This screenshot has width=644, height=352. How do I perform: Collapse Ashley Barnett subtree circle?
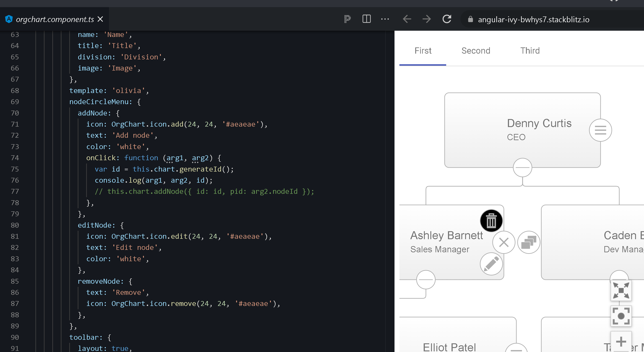pyautogui.click(x=425, y=280)
